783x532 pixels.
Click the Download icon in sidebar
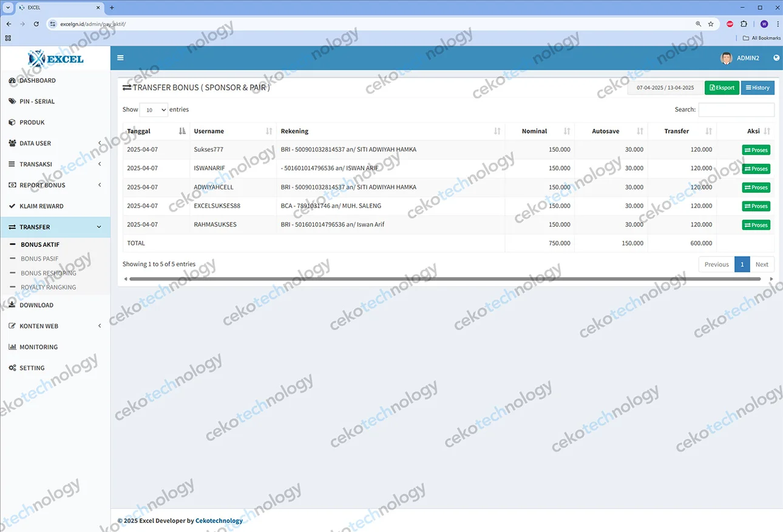coord(13,305)
